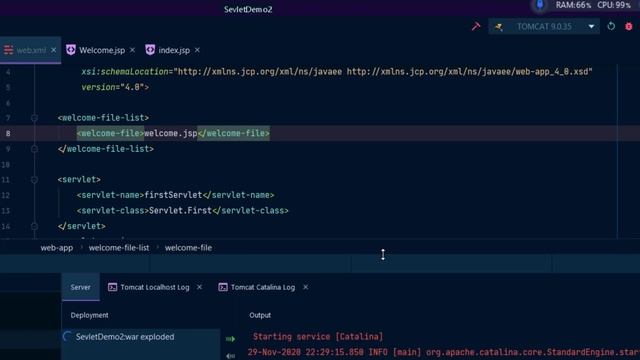Click the undeploy arrow icon below deploy
The width and height of the screenshot is (640, 360).
231,356
